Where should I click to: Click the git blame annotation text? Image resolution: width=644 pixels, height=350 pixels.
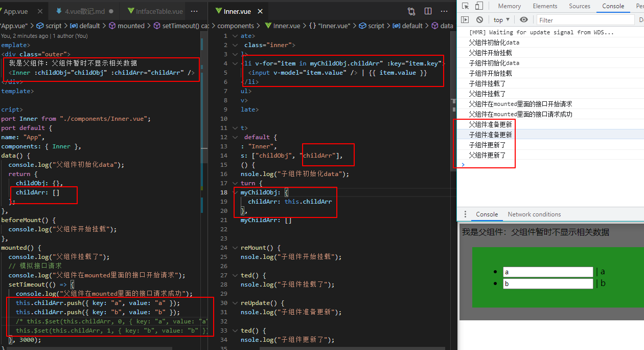click(x=44, y=36)
